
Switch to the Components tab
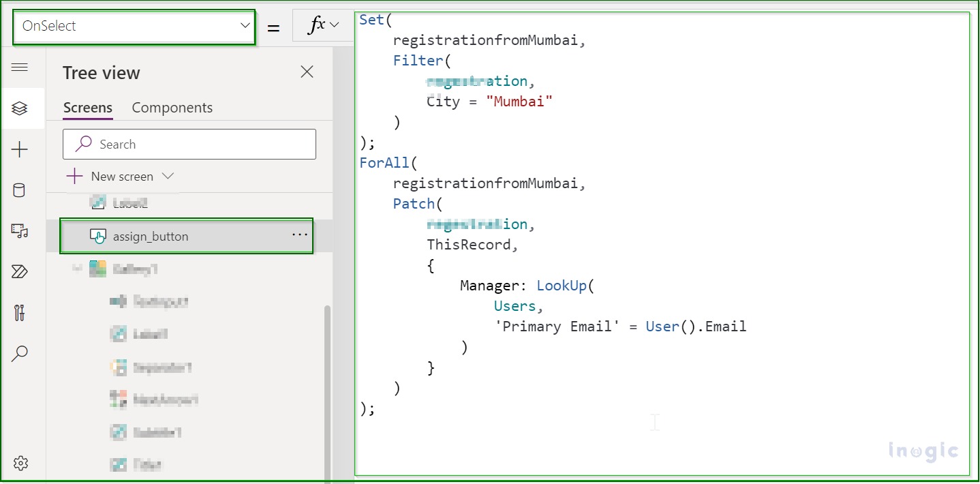[172, 107]
